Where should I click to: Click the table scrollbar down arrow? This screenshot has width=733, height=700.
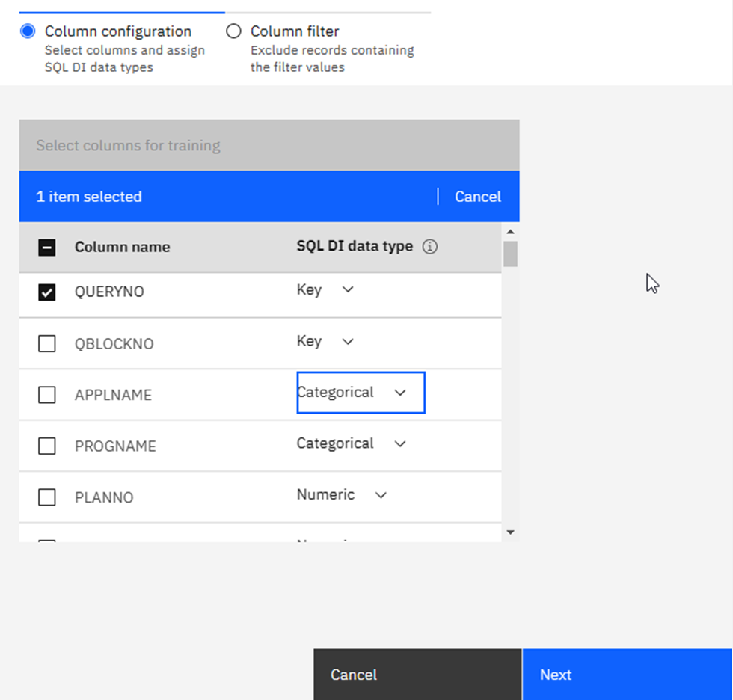[x=511, y=532]
